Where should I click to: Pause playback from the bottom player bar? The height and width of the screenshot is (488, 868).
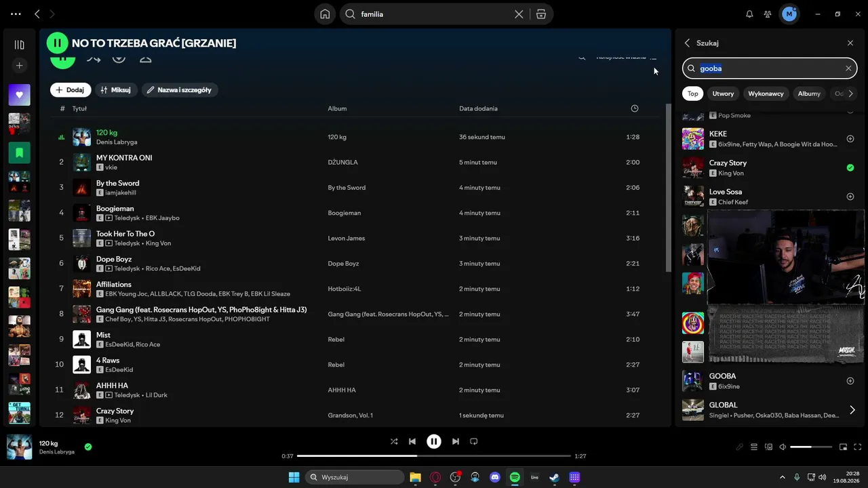coord(434,441)
